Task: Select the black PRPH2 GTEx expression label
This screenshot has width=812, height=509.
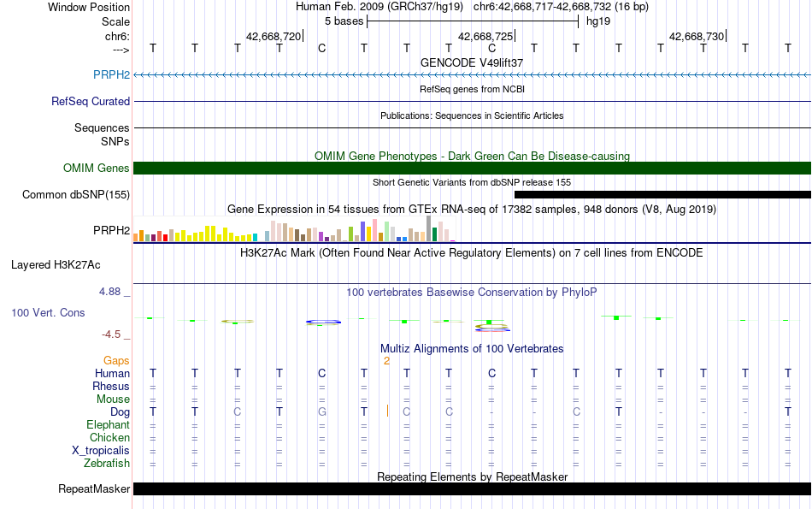Action: point(111,230)
